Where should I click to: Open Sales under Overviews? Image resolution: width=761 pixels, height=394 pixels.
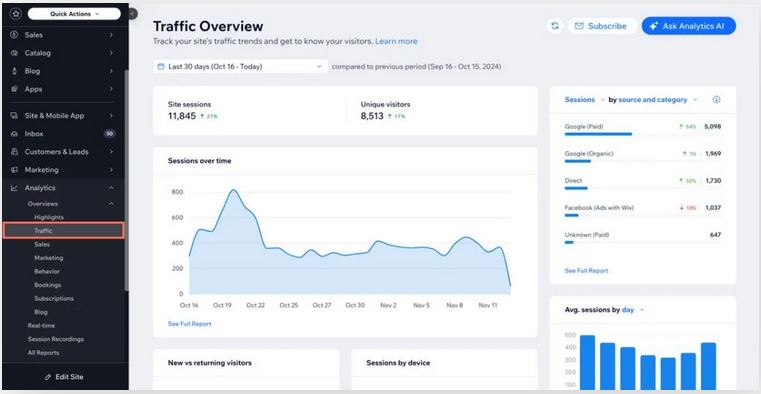42,245
